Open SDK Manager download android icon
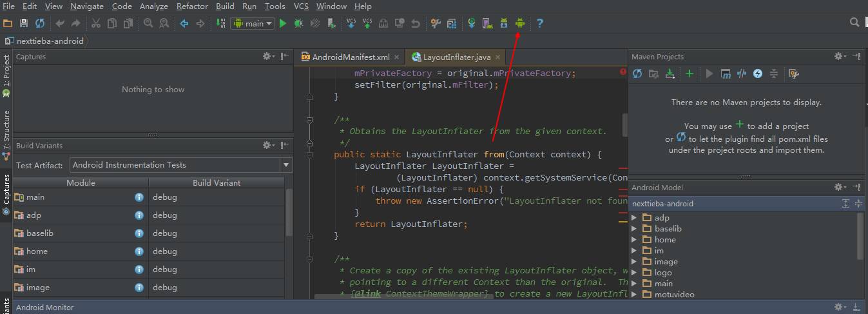Viewport: 868px width, 314px height. [x=504, y=23]
